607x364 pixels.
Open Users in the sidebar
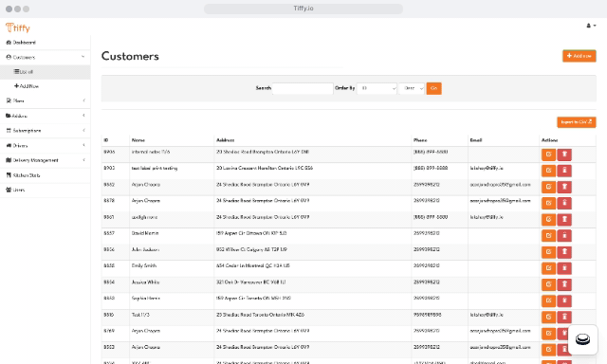(x=45, y=190)
